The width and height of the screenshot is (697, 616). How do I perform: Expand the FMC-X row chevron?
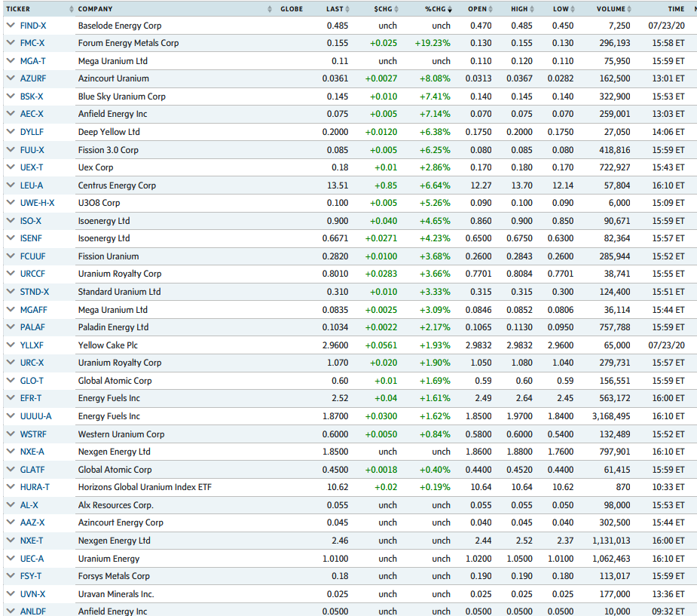pyautogui.click(x=11, y=43)
